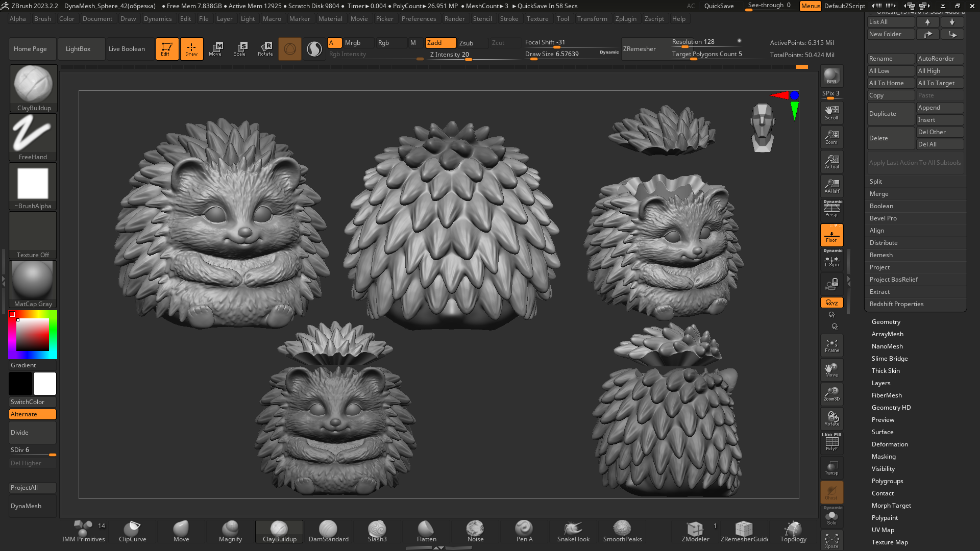Screen dimensions: 980x551
Task: Choose the ZModeler brush
Action: pyautogui.click(x=695, y=531)
